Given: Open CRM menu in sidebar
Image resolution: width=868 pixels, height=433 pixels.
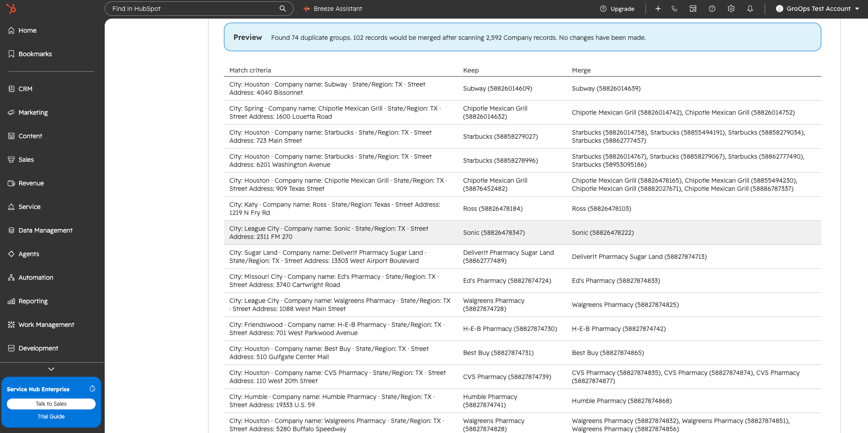Looking at the screenshot, I should point(25,89).
